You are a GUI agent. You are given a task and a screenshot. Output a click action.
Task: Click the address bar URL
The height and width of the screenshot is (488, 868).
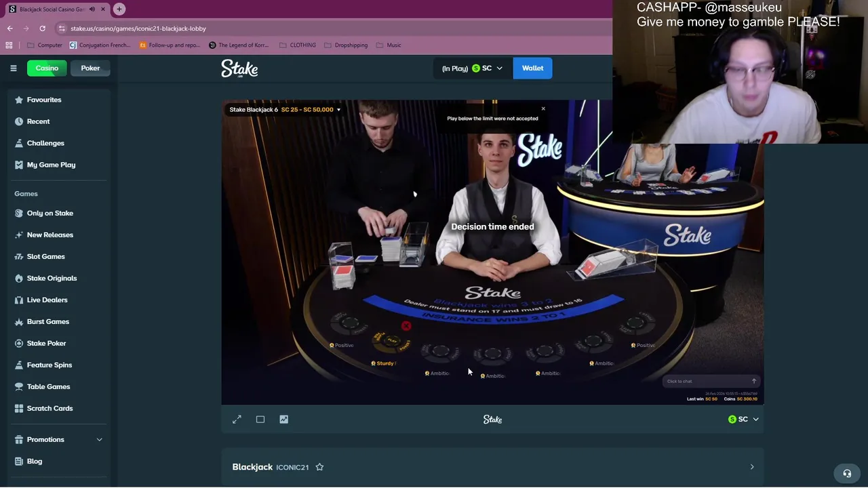tap(138, 28)
